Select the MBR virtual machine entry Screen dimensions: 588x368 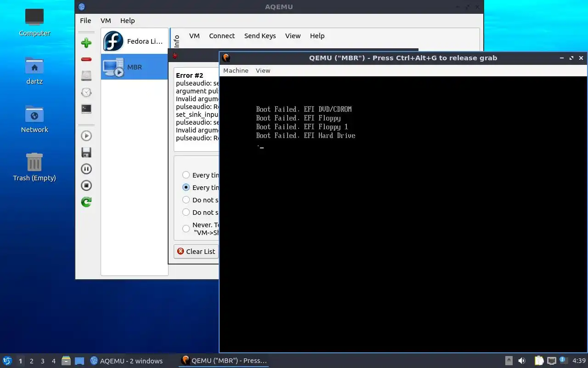point(134,67)
